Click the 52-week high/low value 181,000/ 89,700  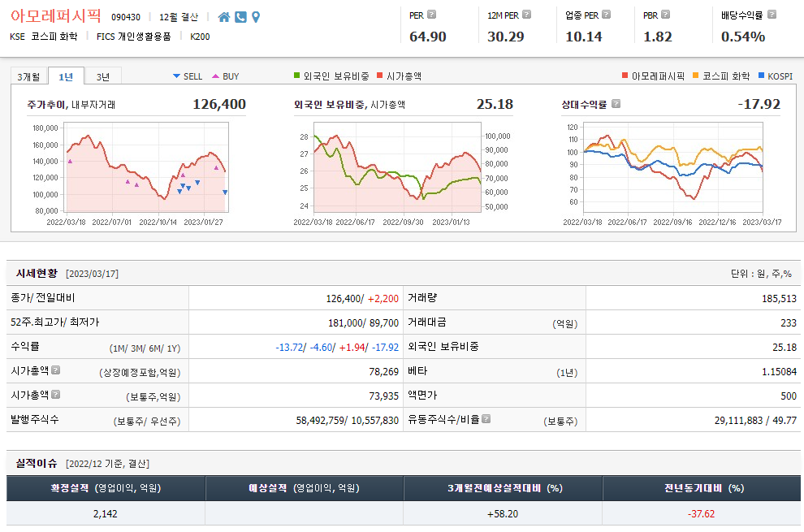(363, 322)
